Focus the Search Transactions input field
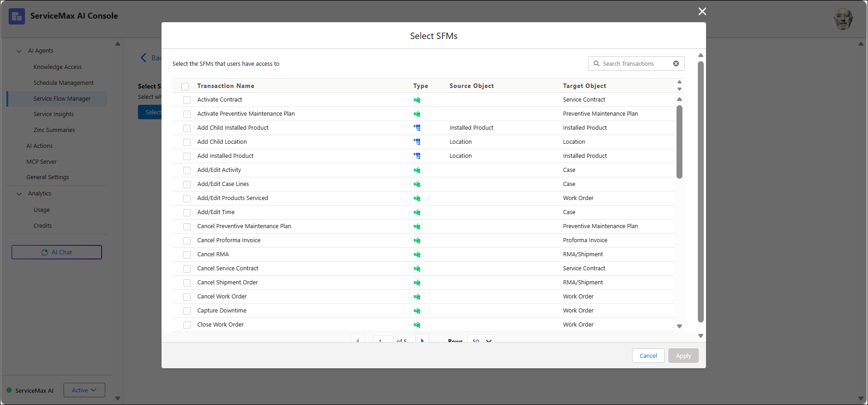This screenshot has height=405, width=868. [636, 63]
